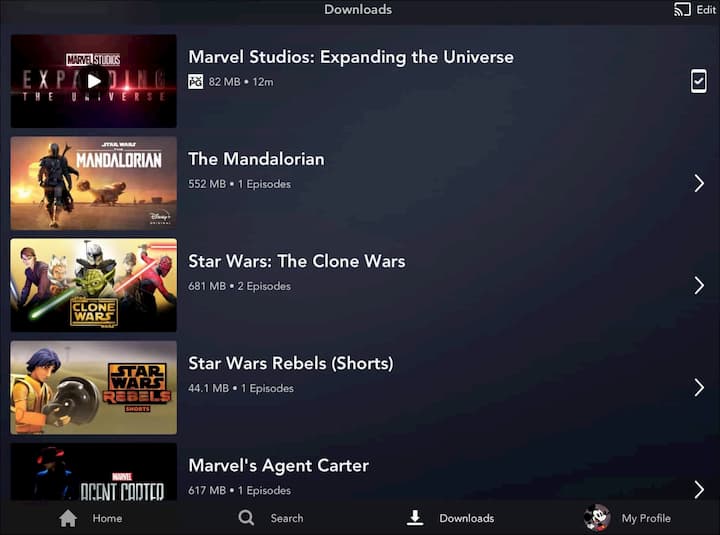Play Marvel Studios: Expanding the Universe
This screenshot has height=535, width=720.
tap(94, 81)
